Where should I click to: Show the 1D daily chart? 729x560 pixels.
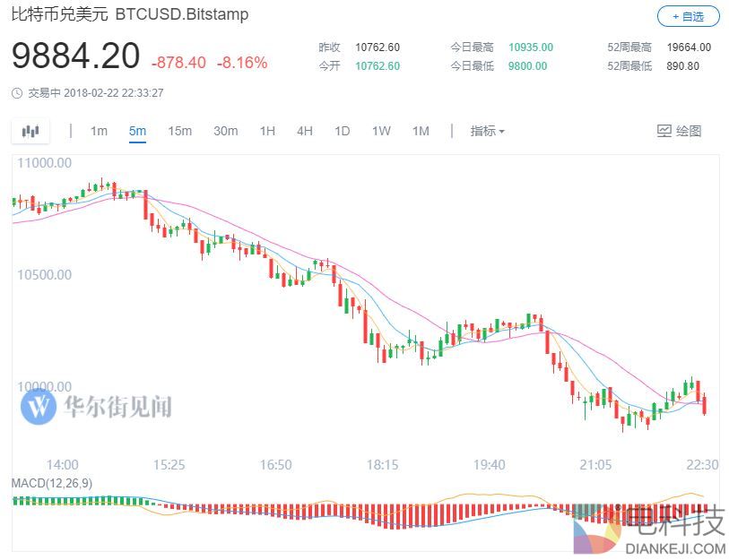point(342,132)
